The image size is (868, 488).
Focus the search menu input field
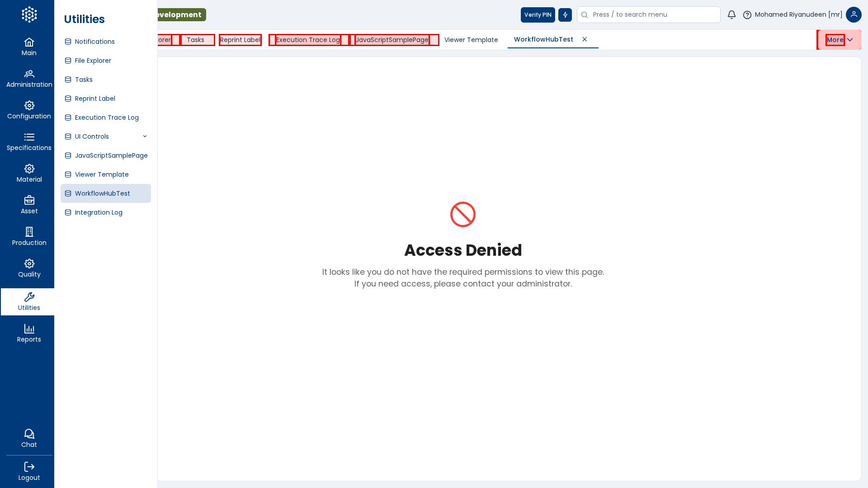(x=653, y=15)
